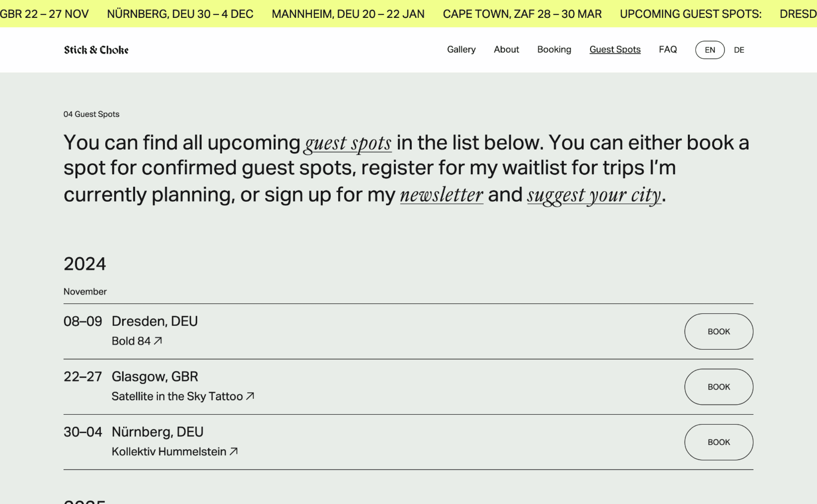
Task: Click Cape Town in the yellow ticker
Action: [x=522, y=14]
